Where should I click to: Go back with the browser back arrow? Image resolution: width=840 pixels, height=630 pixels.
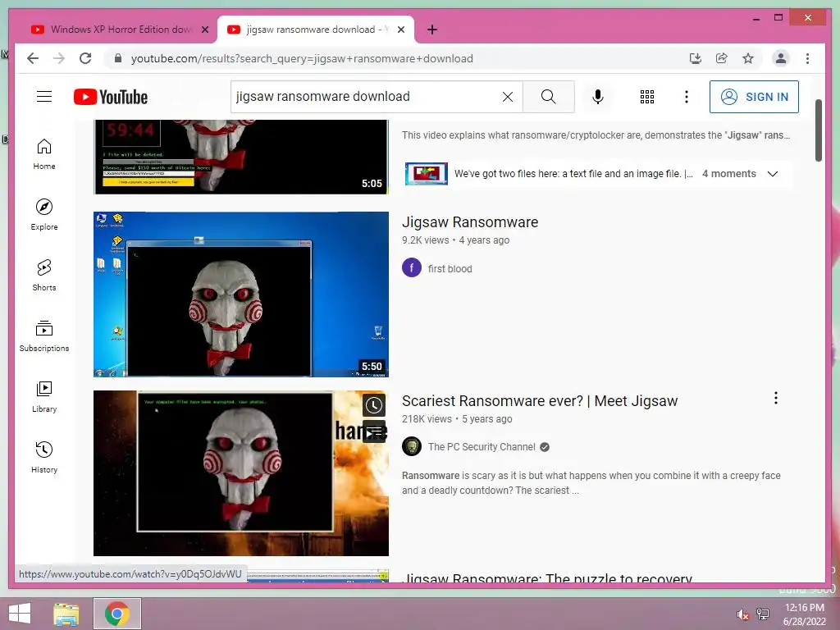click(x=33, y=58)
